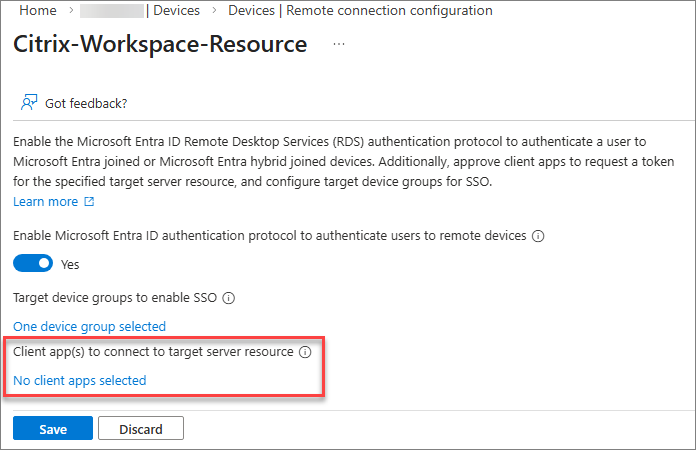Open the Learn more link
This screenshot has width=696, height=450.
[45, 202]
